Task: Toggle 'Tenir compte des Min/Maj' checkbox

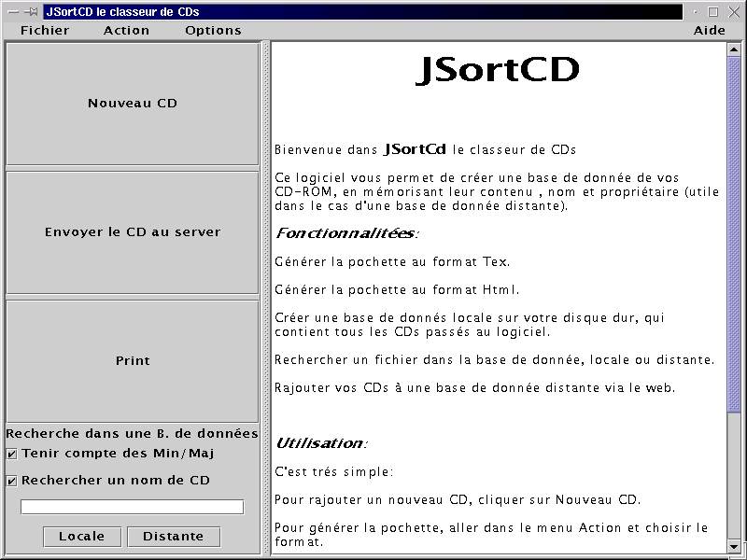Action: (x=12, y=455)
